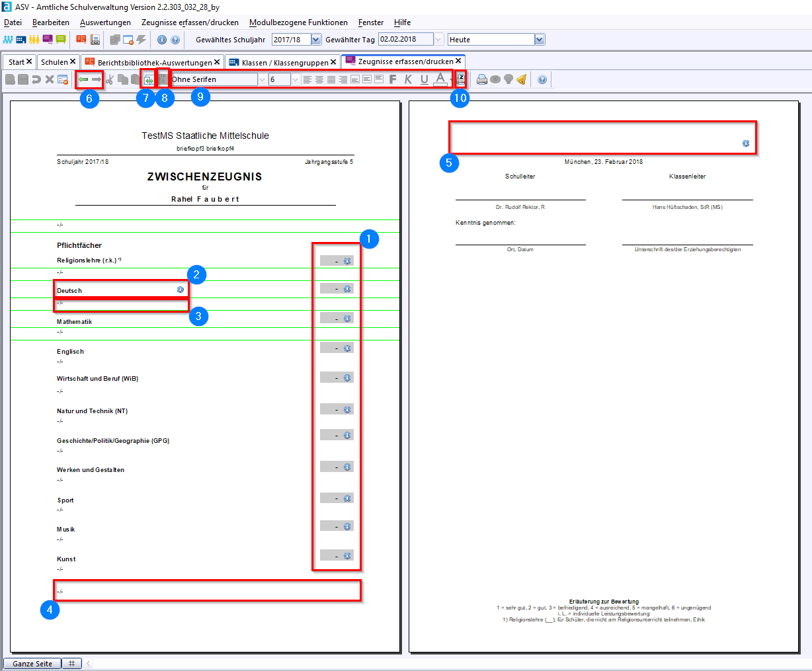Click the # grid button at the bottom
Screen dimensions: 812x671
(x=71, y=664)
